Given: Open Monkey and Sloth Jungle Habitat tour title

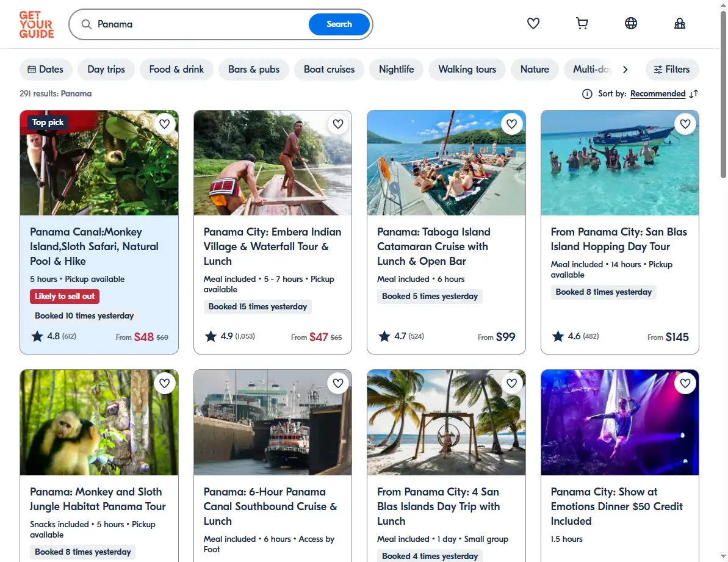Looking at the screenshot, I should (98, 499).
